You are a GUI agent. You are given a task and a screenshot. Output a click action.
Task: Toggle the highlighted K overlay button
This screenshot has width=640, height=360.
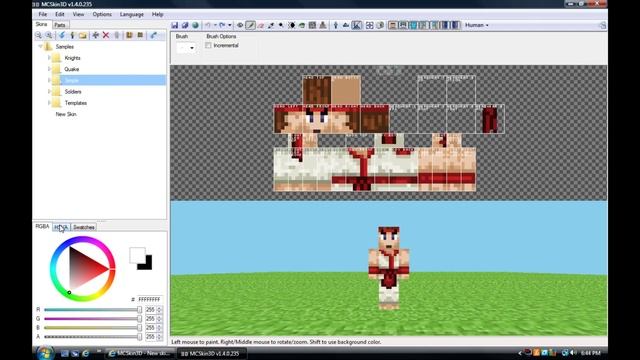(x=356, y=25)
